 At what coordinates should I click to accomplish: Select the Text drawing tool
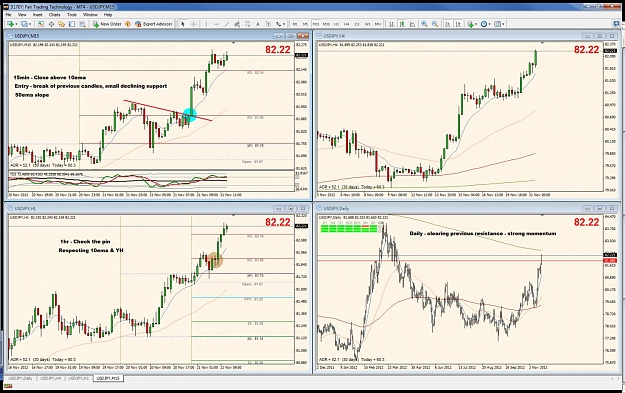[257, 24]
